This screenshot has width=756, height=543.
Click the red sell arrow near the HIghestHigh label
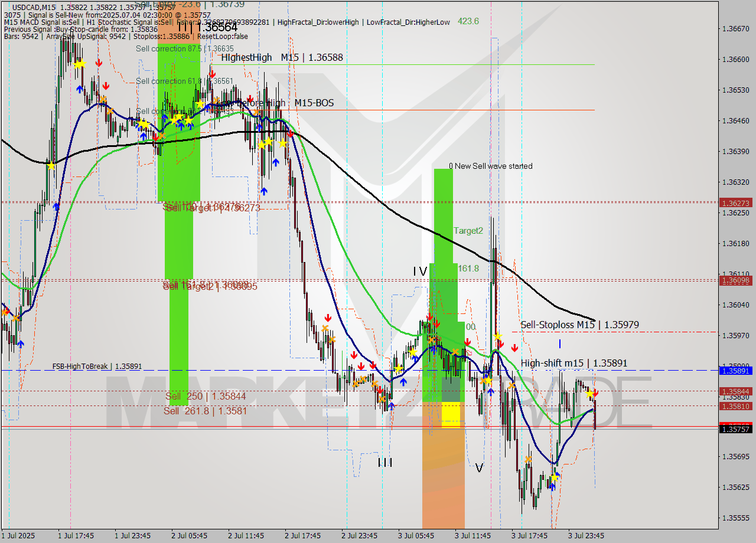tap(211, 74)
